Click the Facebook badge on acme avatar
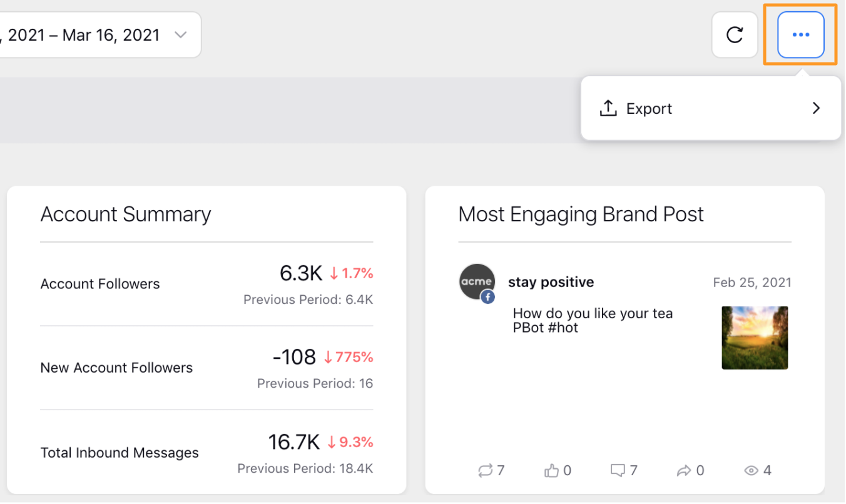Screen dimensions: 846x504 [487, 297]
